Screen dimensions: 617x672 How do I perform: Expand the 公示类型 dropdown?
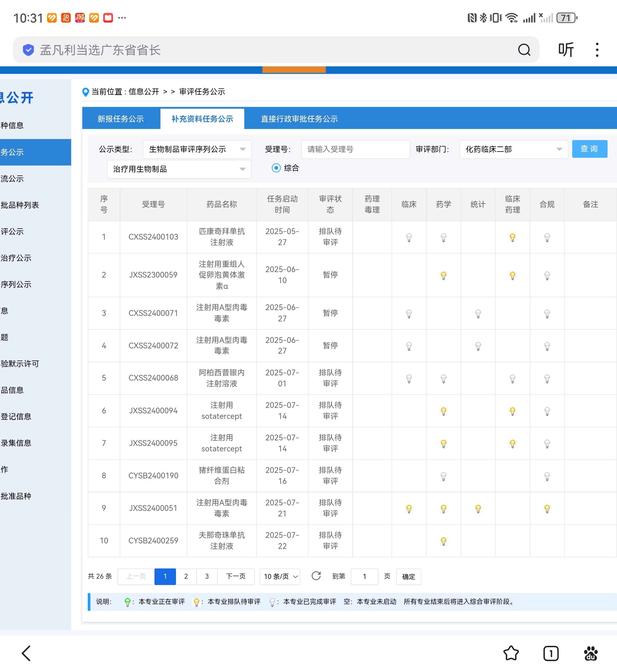pyautogui.click(x=197, y=149)
